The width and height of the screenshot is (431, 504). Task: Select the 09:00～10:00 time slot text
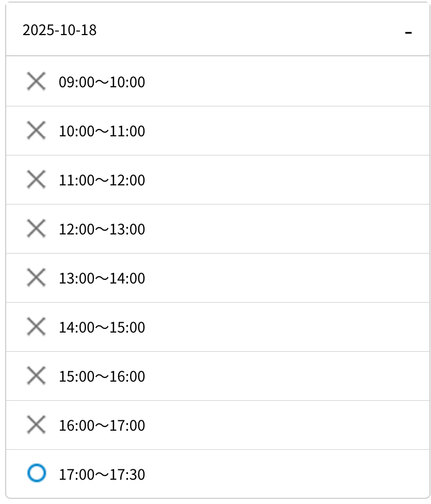pyautogui.click(x=102, y=82)
